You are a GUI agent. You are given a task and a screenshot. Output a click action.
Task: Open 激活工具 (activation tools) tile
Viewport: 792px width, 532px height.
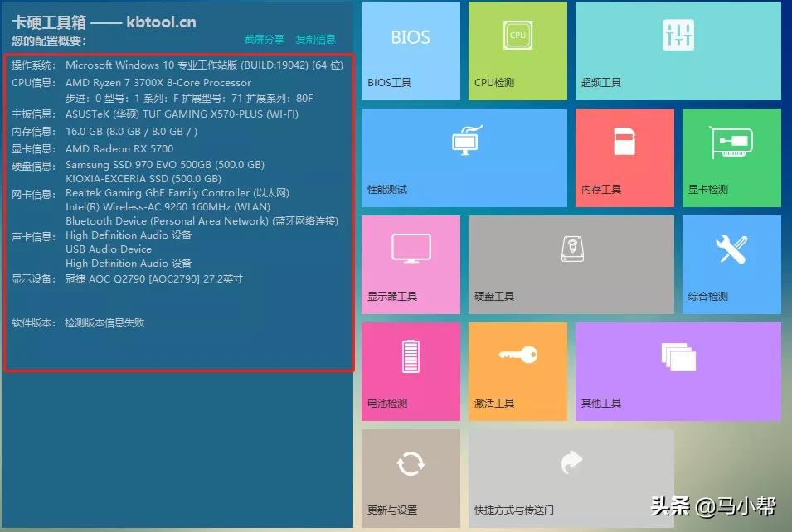517,370
